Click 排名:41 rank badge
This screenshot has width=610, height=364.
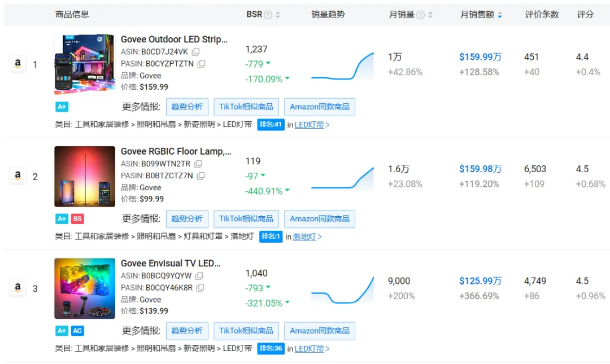271,125
